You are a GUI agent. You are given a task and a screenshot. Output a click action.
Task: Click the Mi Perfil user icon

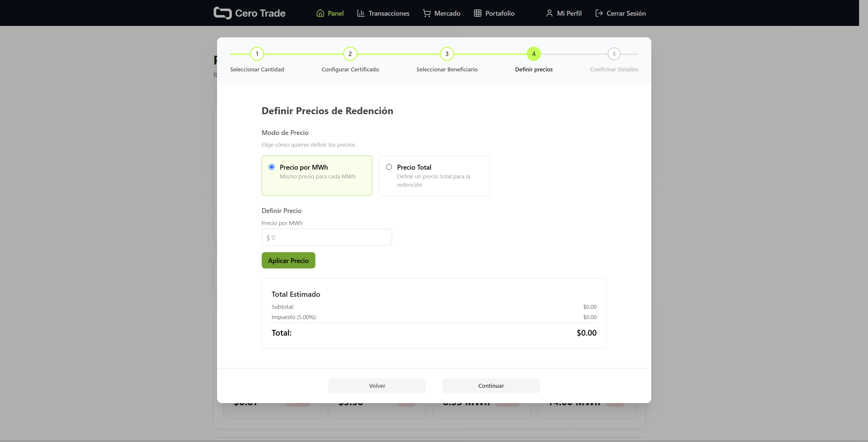[x=549, y=13]
